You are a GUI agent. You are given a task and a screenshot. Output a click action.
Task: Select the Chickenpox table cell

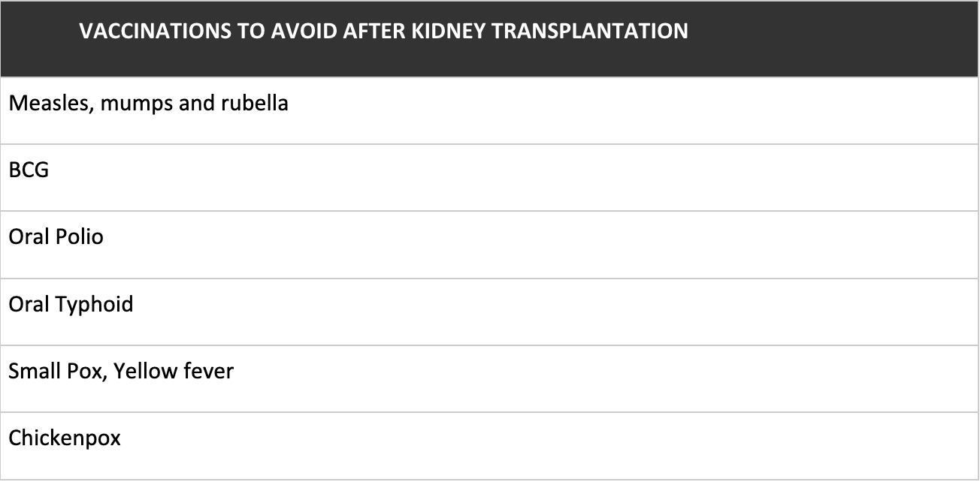click(489, 446)
